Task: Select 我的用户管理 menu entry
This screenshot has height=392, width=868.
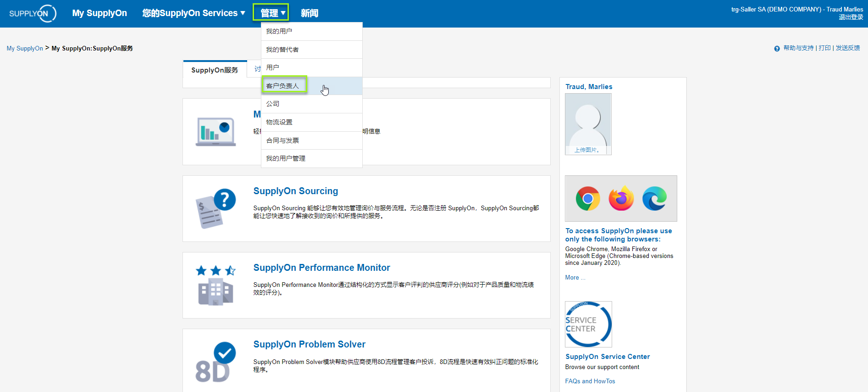Action: (x=312, y=158)
